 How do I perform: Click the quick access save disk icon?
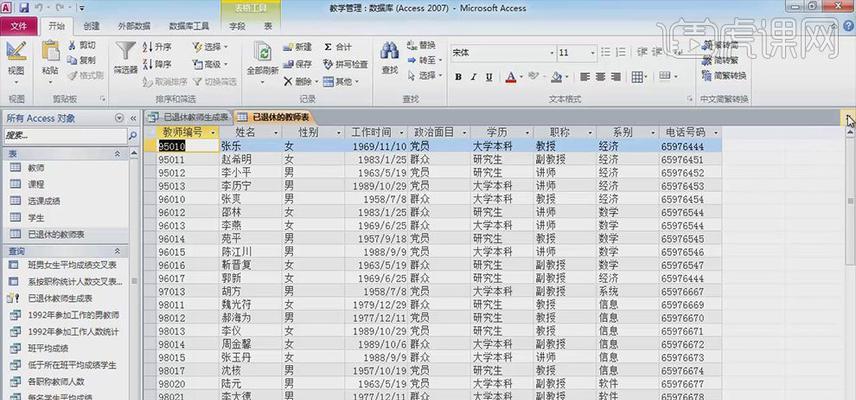click(24, 8)
